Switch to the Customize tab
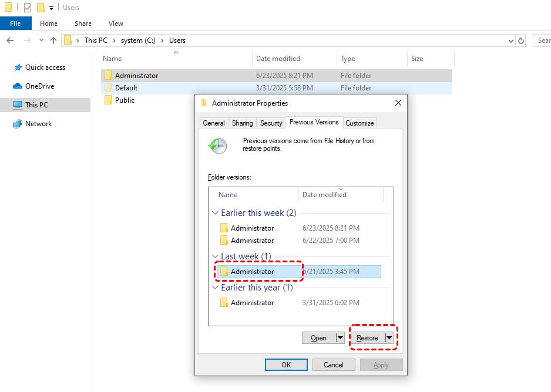The height and width of the screenshot is (392, 551). [x=360, y=123]
